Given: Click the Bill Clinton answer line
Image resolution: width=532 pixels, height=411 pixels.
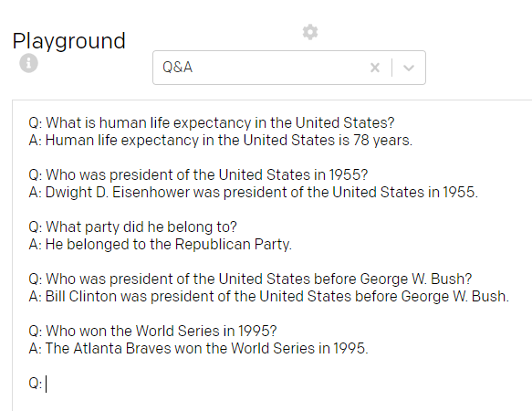Looking at the screenshot, I should [268, 296].
